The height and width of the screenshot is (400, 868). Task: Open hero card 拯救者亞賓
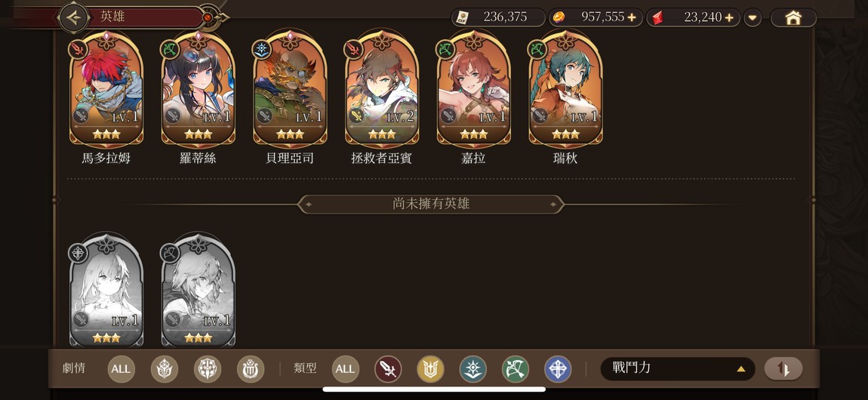[382, 88]
